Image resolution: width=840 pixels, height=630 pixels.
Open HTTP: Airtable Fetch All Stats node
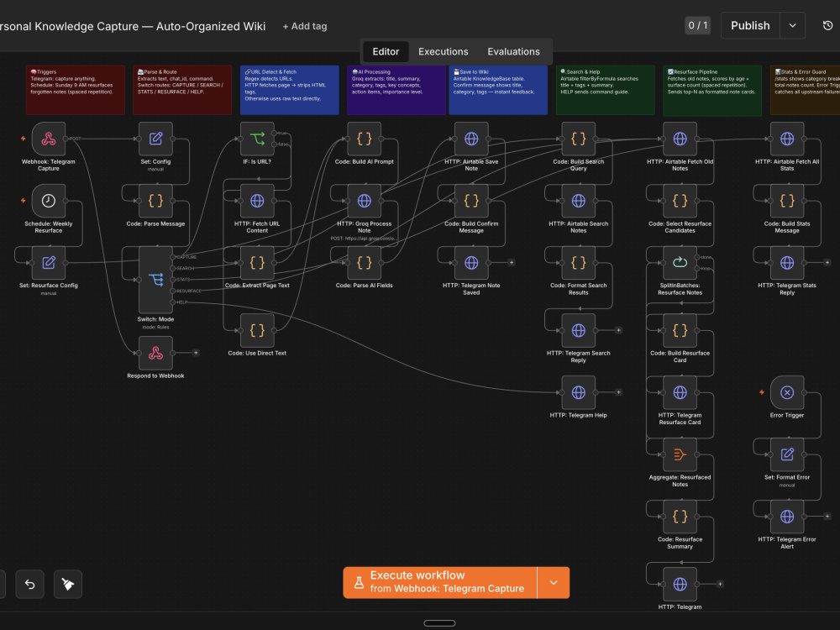click(787, 139)
